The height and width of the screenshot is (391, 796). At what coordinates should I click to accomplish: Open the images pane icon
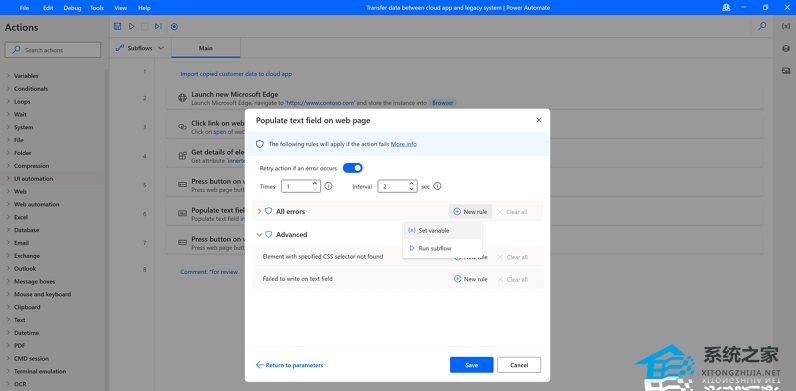click(785, 70)
